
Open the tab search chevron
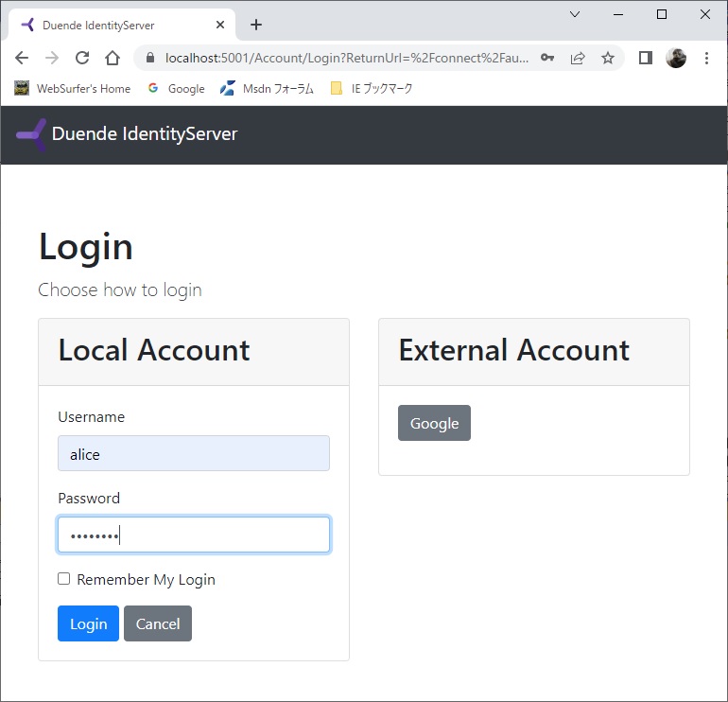(575, 14)
